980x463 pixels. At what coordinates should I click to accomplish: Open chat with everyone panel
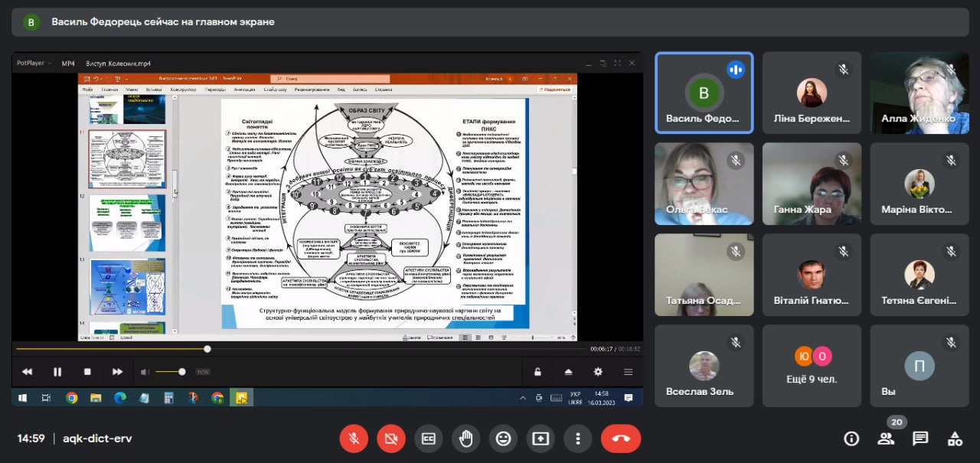pyautogui.click(x=920, y=439)
